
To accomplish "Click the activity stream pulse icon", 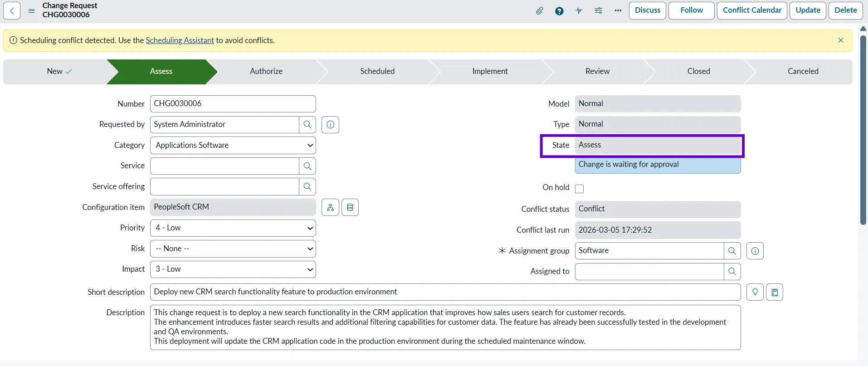I will [579, 11].
